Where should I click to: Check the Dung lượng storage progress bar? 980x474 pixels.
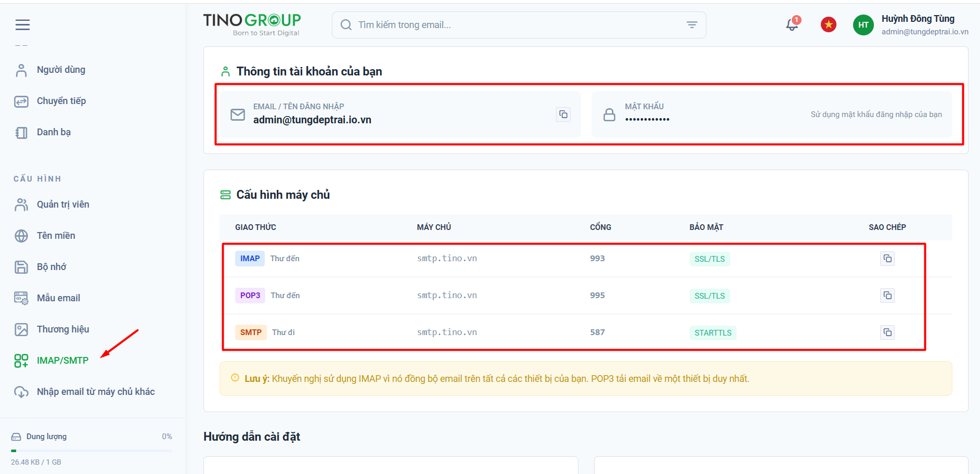click(x=91, y=450)
